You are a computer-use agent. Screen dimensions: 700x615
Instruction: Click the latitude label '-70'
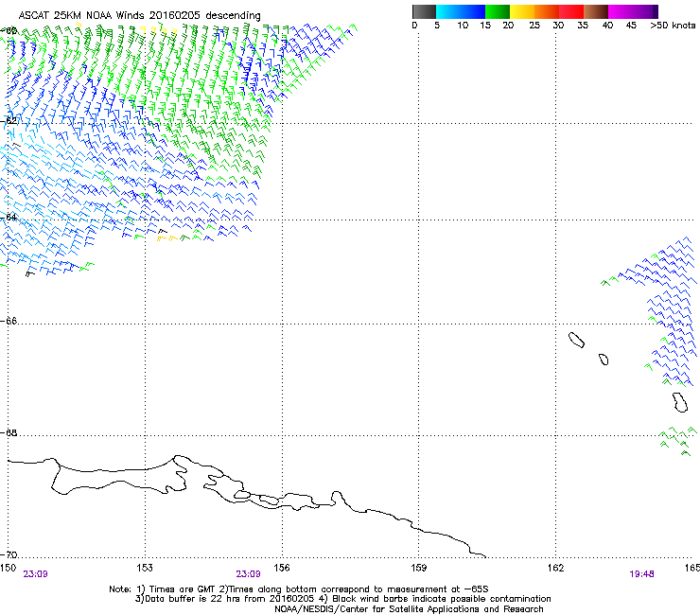9,554
